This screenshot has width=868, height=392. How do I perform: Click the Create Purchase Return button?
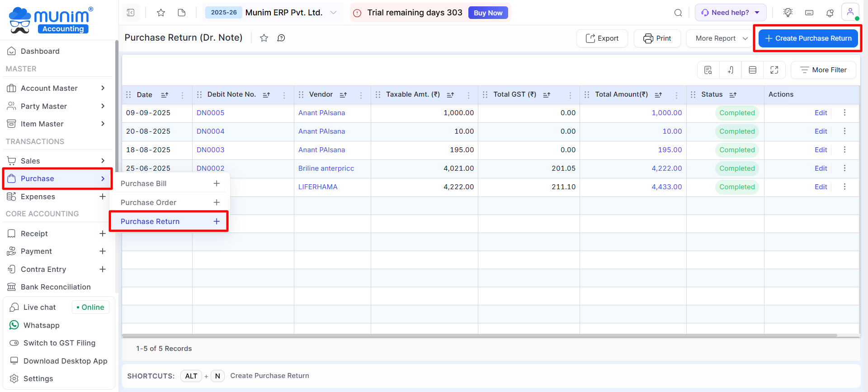808,38
